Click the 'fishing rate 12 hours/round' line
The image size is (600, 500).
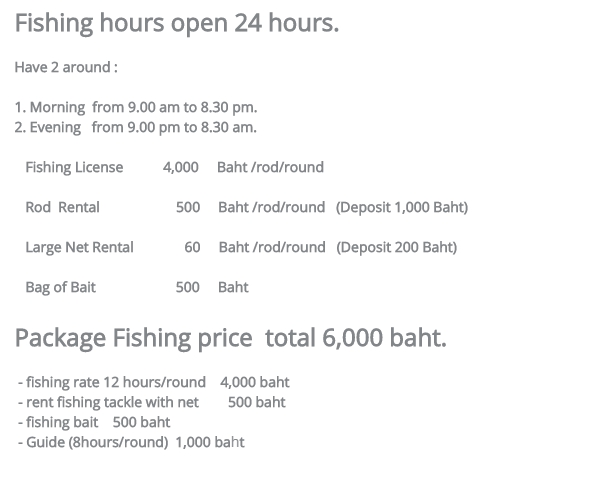154,382
